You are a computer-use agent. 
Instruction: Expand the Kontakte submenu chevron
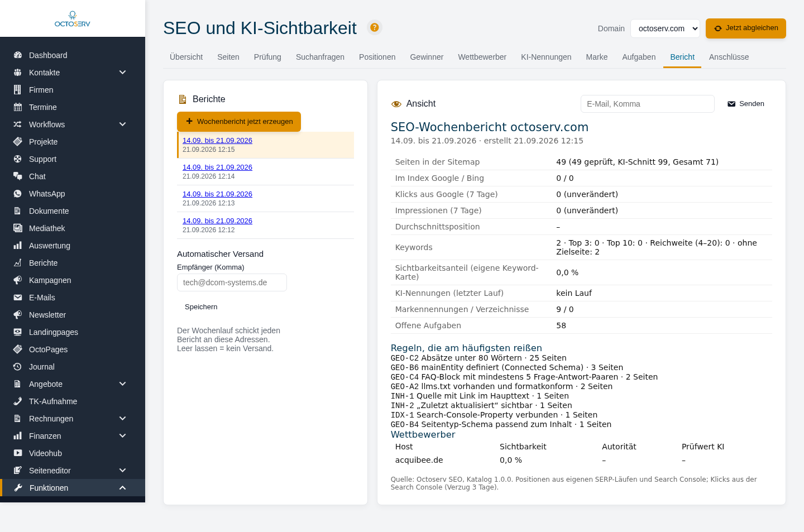123,73
